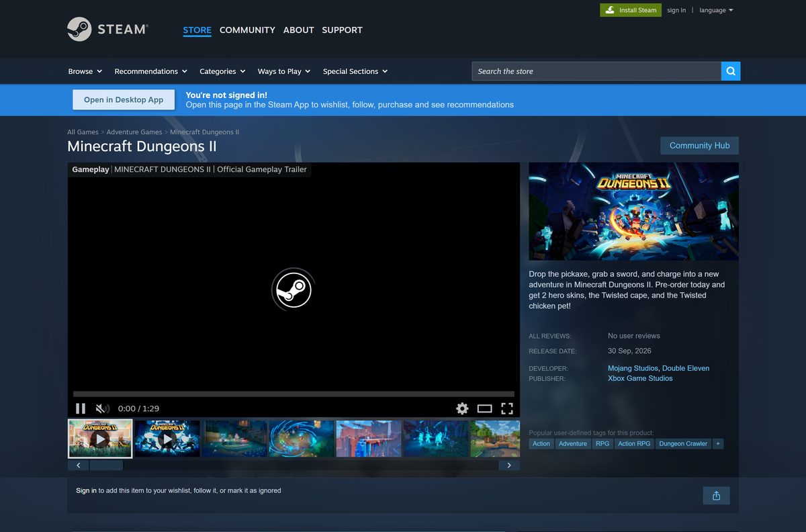Click the Sign in link to wishlist
806x532 pixels.
point(86,490)
